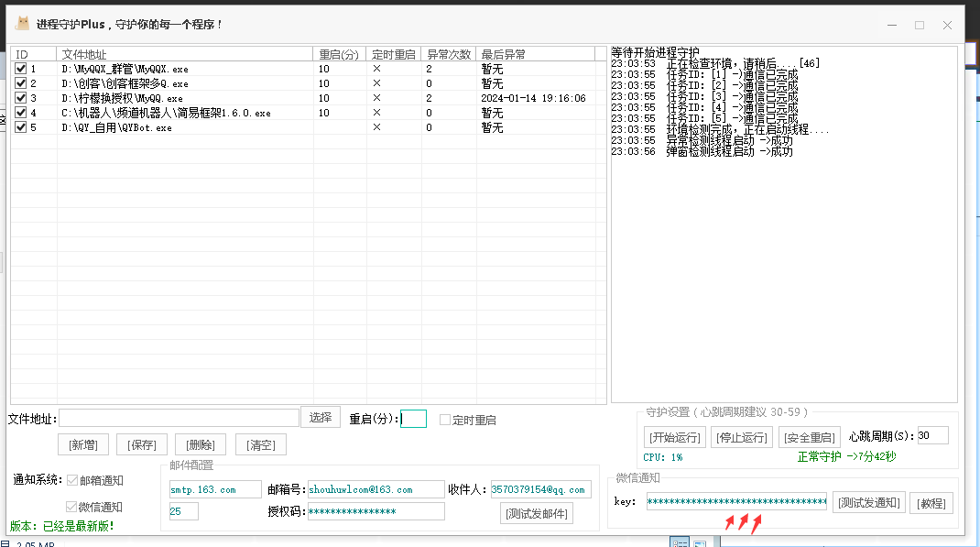Click the 版本: 已经是最新版! status text
This screenshot has width=980, height=547.
[x=62, y=526]
